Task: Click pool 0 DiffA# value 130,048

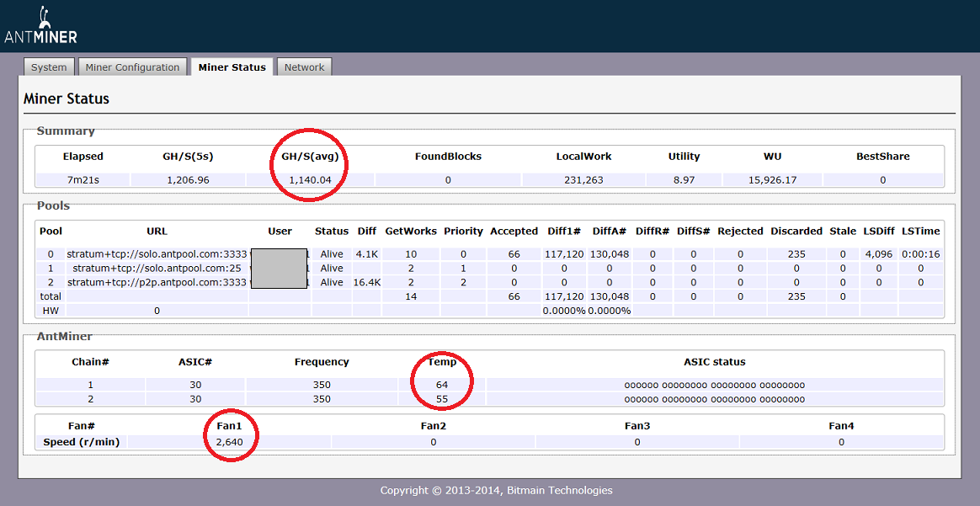Action: (x=610, y=254)
